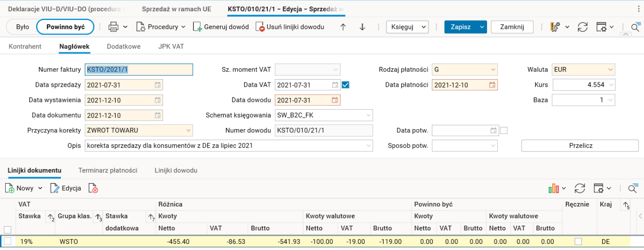Refresh the document using top toolbar icon

click(x=582, y=27)
